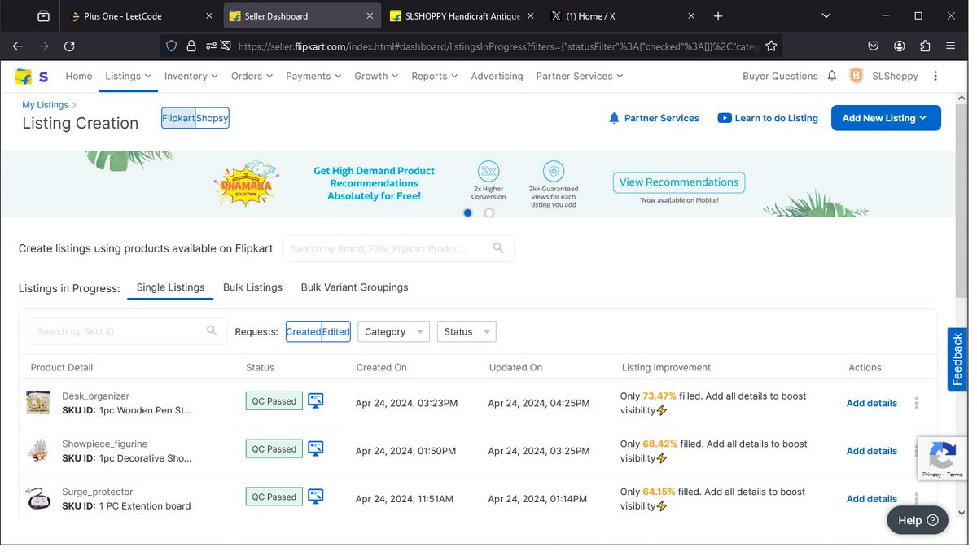This screenshot has height=560, width=977.
Task: Open a new browser tab
Action: [717, 16]
